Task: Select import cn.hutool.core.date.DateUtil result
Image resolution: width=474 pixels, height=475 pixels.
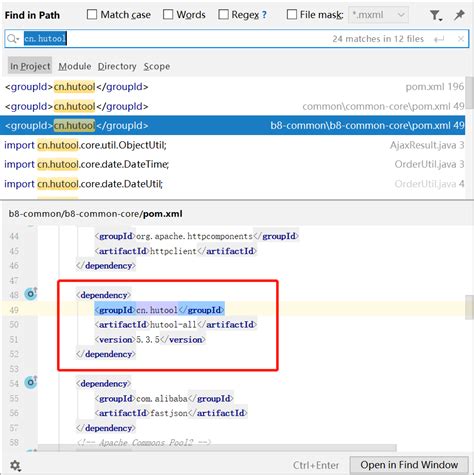Action: pos(233,184)
